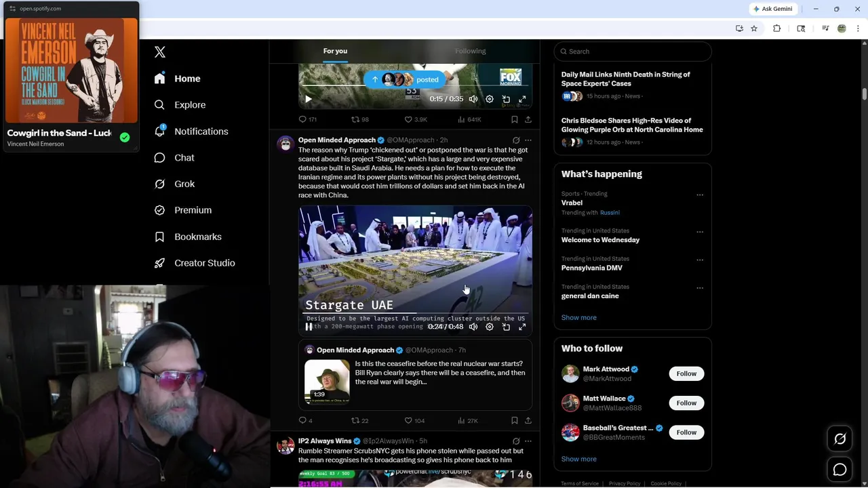Mute the Stargate UAE video
Image resolution: width=868 pixels, height=488 pixels.
pyautogui.click(x=473, y=327)
